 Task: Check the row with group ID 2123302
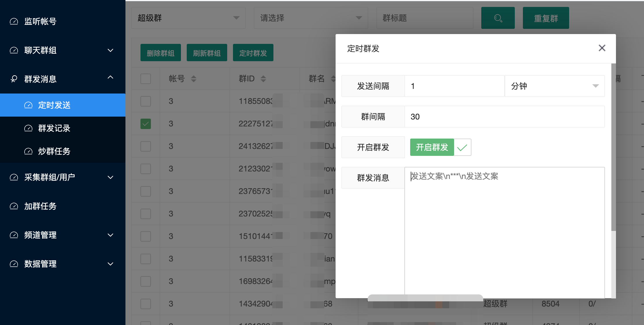[146, 169]
